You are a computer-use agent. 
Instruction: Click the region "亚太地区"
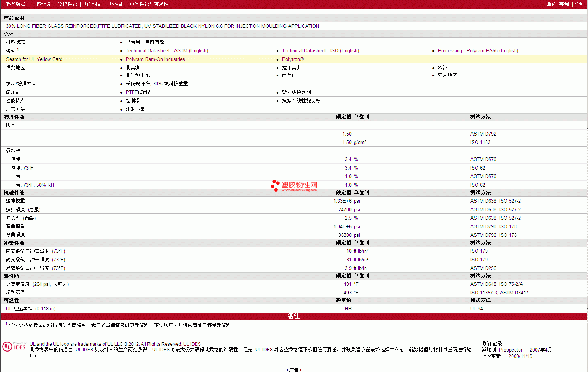coord(447,75)
